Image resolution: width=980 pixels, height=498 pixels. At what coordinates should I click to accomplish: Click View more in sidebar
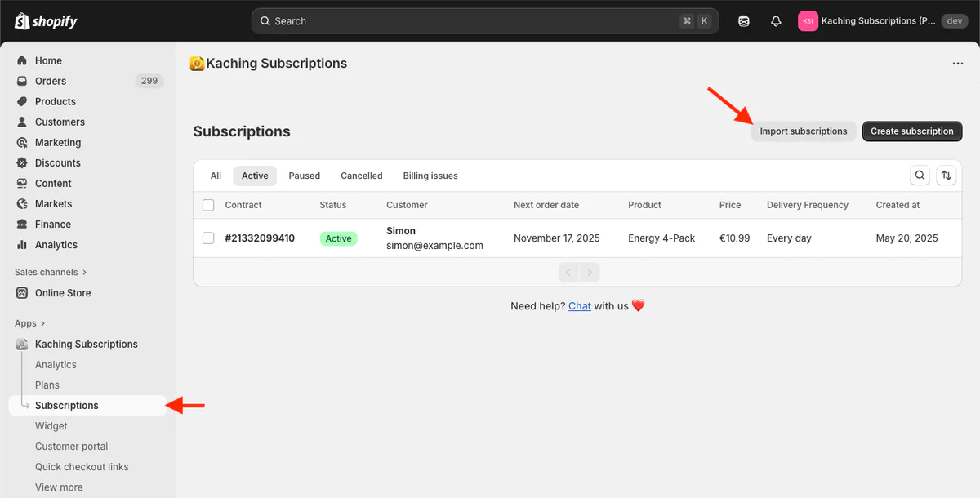[x=59, y=487]
